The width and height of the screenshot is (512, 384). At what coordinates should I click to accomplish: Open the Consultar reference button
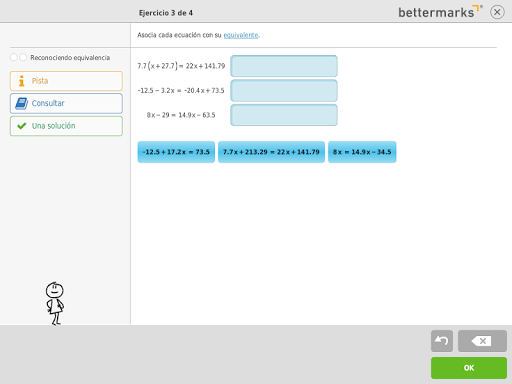click(x=66, y=103)
